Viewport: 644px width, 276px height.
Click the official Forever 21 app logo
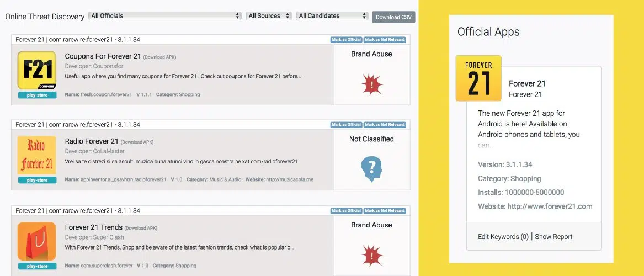tap(478, 78)
